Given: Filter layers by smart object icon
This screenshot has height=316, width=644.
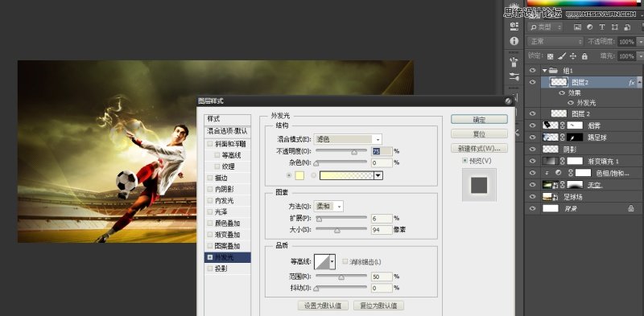Looking at the screenshot, I should (x=627, y=27).
